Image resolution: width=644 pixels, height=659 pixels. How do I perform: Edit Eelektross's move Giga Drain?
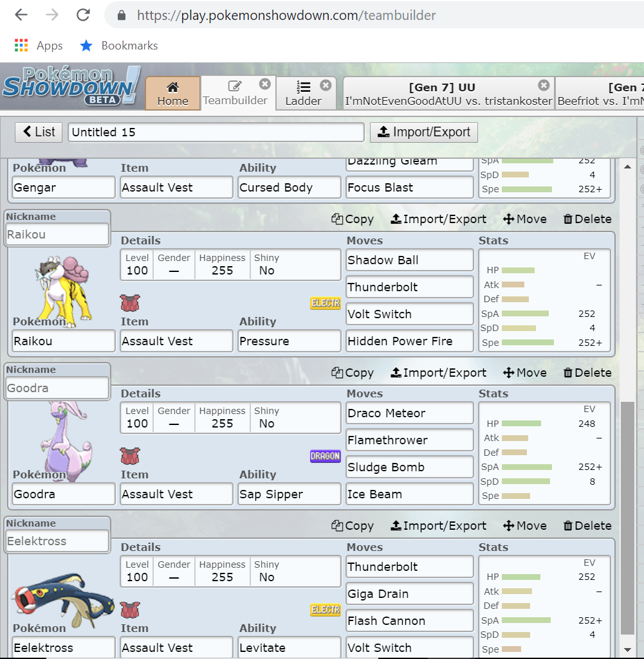click(410, 594)
